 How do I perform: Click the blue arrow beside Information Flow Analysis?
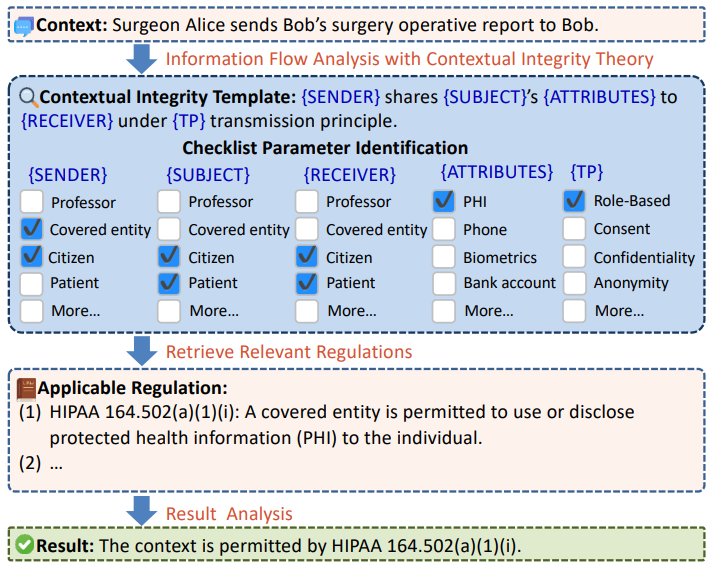tap(143, 58)
